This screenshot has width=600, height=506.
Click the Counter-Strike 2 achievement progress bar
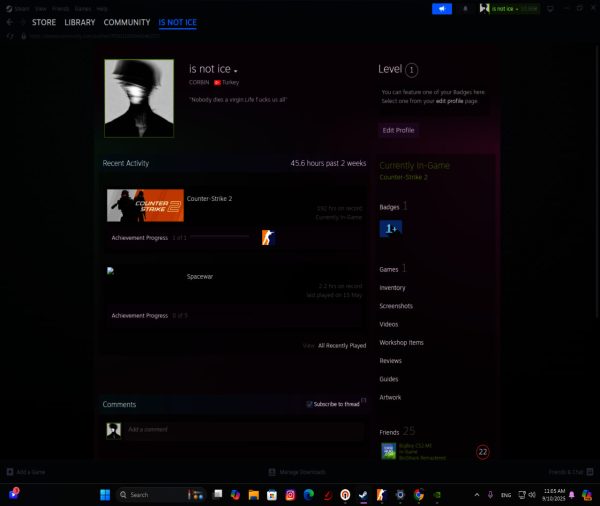[219, 237]
